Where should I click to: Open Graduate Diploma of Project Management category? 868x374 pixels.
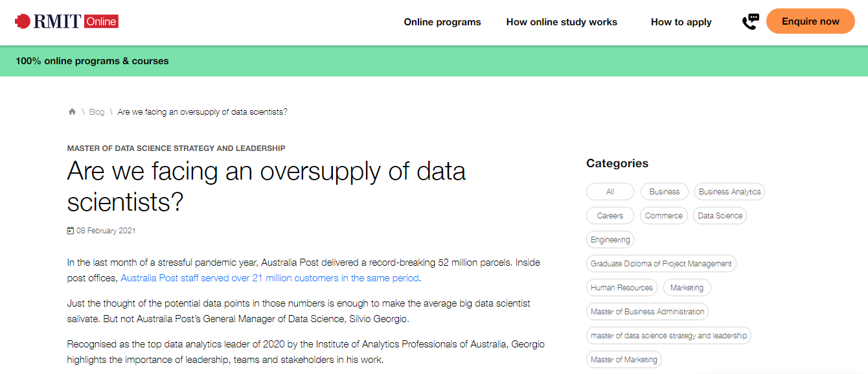pyautogui.click(x=661, y=264)
